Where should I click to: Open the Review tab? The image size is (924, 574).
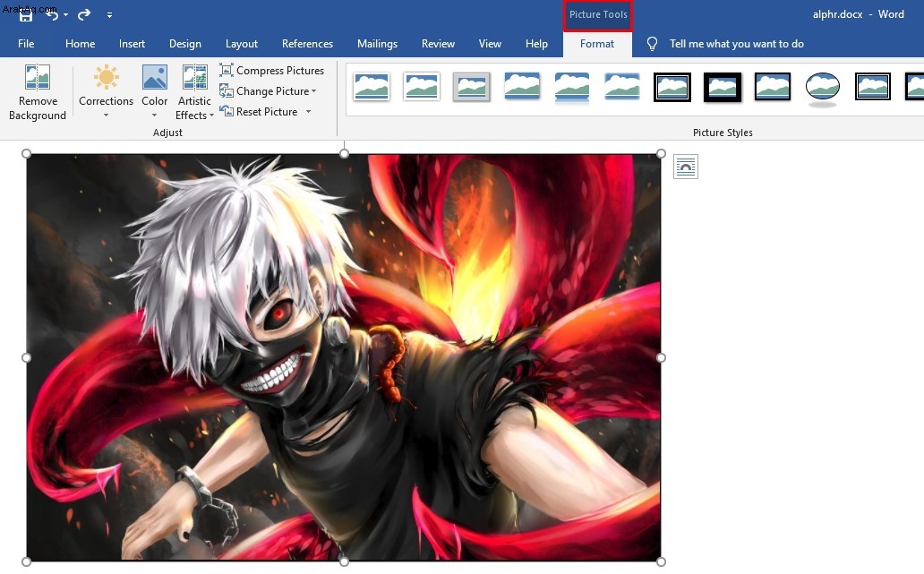(x=438, y=44)
